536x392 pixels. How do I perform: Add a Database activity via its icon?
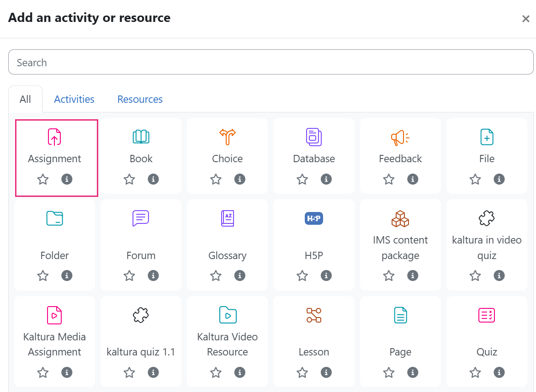point(314,137)
